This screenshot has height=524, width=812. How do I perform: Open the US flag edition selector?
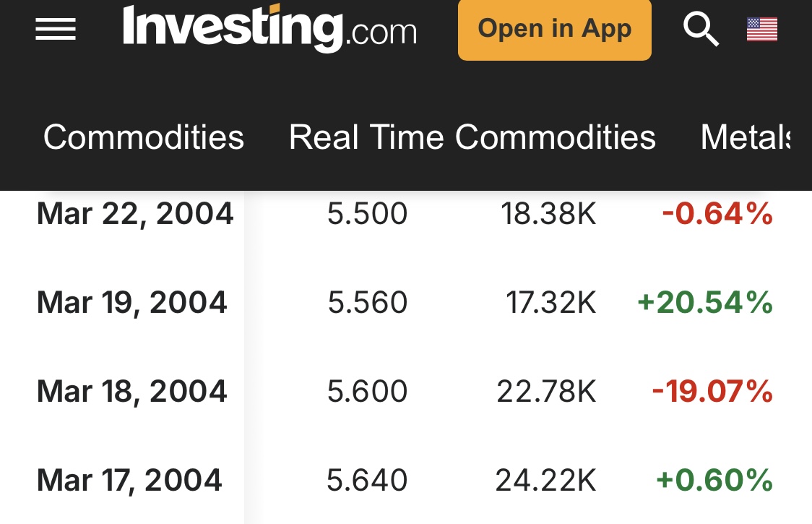[761, 30]
